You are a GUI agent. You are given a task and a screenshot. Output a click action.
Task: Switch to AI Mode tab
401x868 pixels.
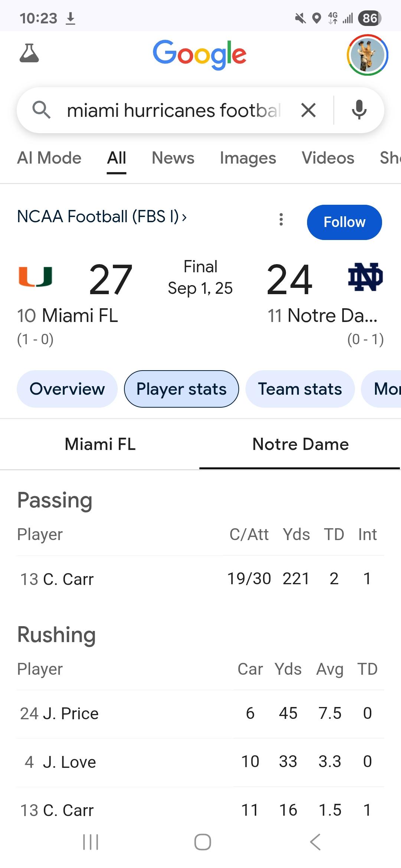coord(49,158)
